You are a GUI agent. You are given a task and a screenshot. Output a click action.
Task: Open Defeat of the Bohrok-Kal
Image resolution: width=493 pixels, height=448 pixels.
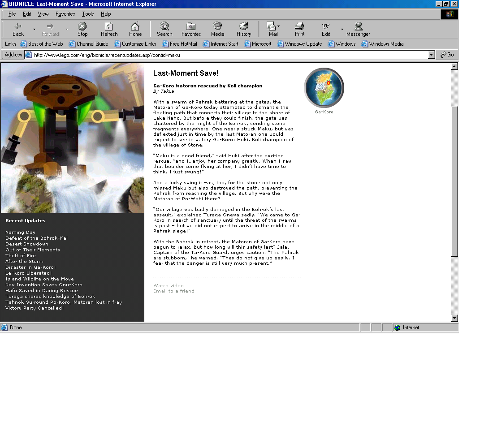(x=36, y=238)
